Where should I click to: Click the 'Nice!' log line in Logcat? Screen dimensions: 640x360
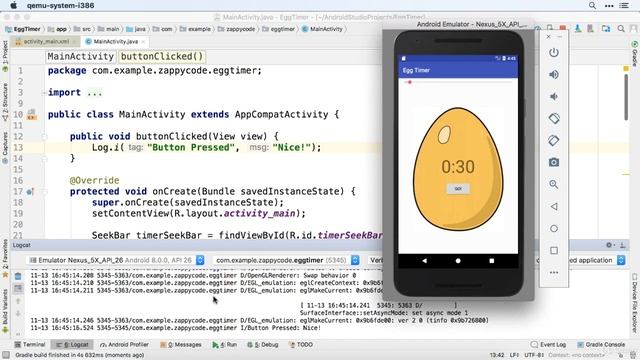[x=175, y=328]
